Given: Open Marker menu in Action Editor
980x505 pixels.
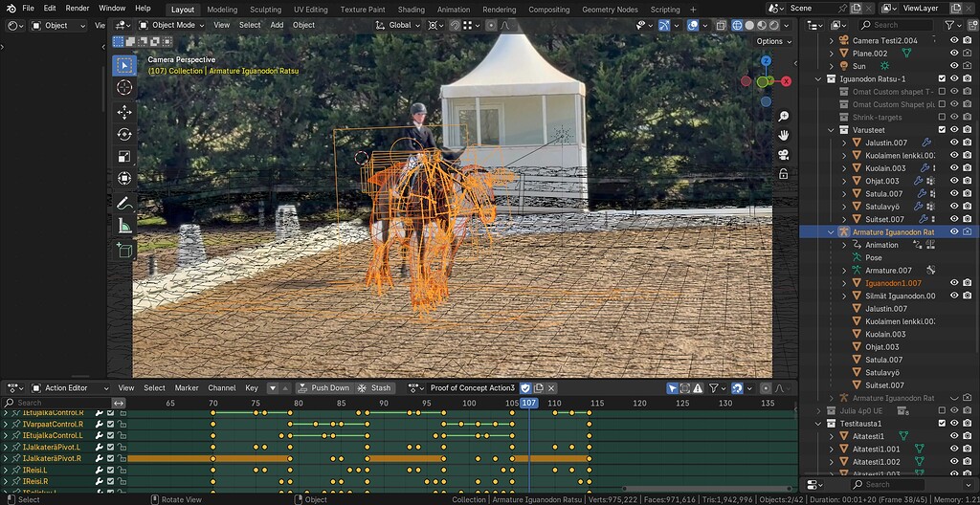Looking at the screenshot, I should click(x=187, y=388).
